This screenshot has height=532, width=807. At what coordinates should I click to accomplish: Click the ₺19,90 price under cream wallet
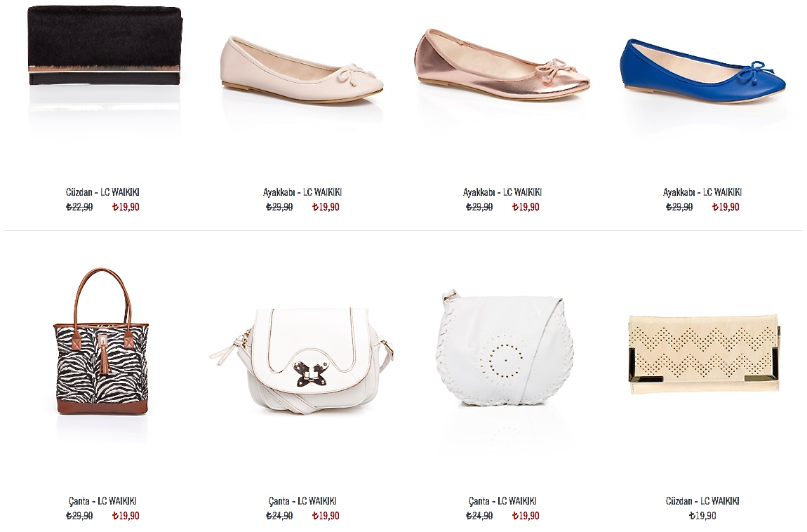[x=702, y=516]
